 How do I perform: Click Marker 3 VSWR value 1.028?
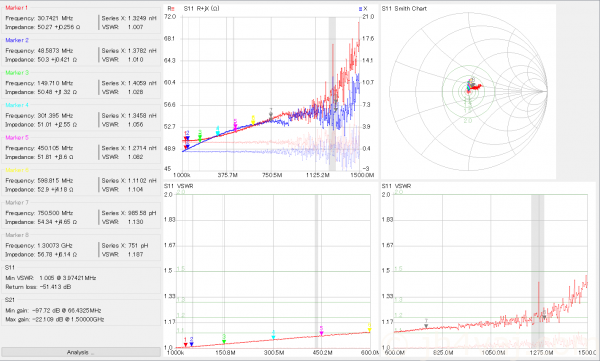pyautogui.click(x=135, y=92)
